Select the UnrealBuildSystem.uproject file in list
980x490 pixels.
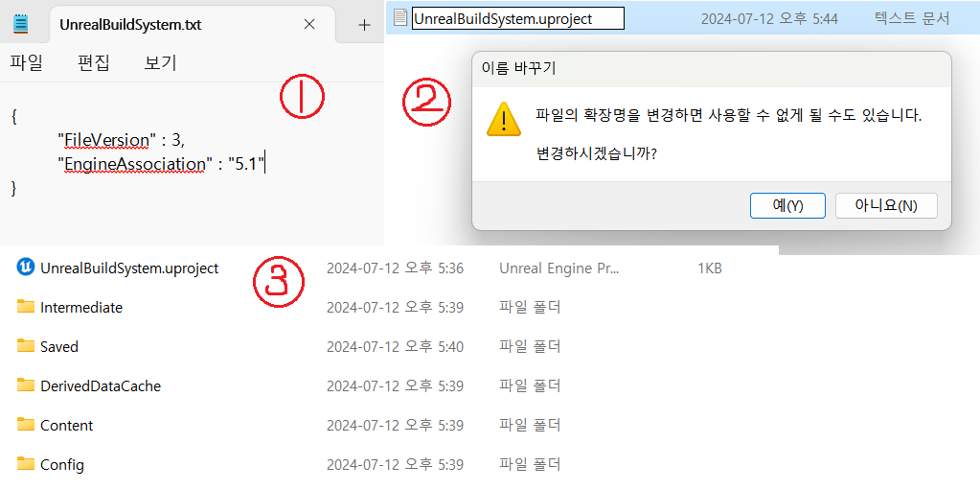pyautogui.click(x=129, y=268)
